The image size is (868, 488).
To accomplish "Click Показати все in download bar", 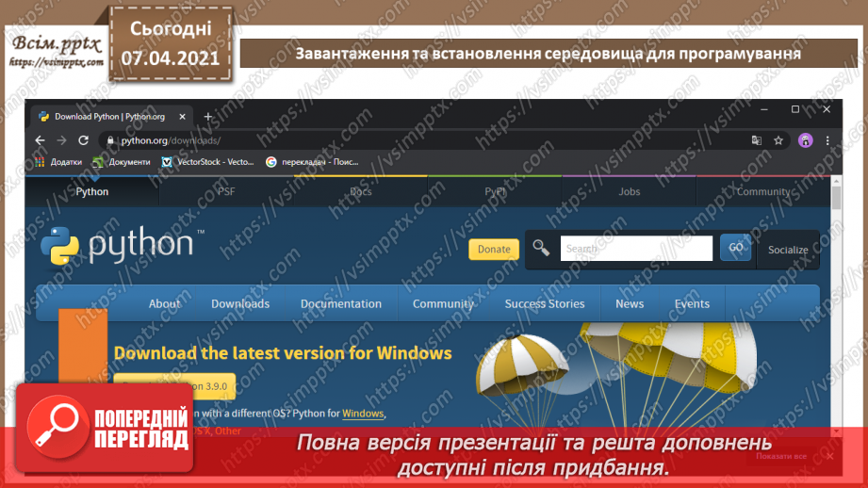I will click(781, 457).
